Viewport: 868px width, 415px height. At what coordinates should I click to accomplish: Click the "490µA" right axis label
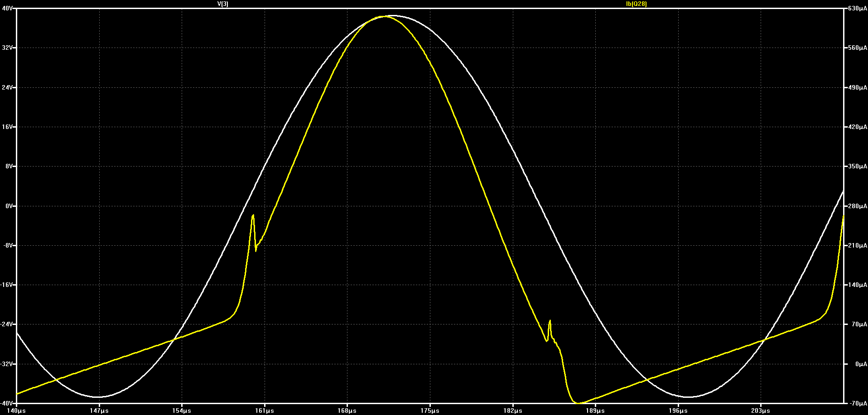857,87
